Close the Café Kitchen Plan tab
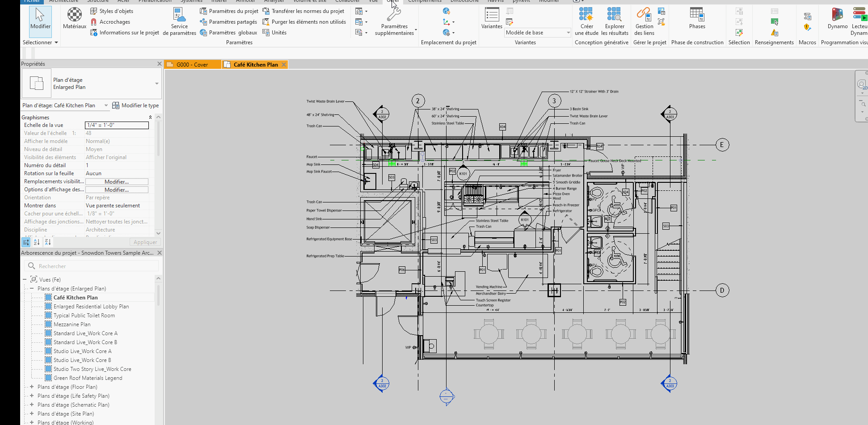Image resolution: width=868 pixels, height=425 pixels. pos(283,65)
